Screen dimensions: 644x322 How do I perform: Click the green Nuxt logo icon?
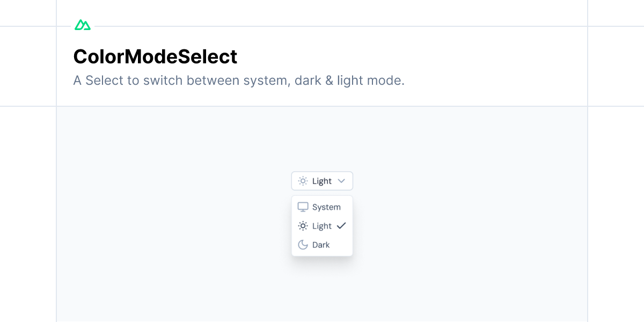[x=83, y=24]
